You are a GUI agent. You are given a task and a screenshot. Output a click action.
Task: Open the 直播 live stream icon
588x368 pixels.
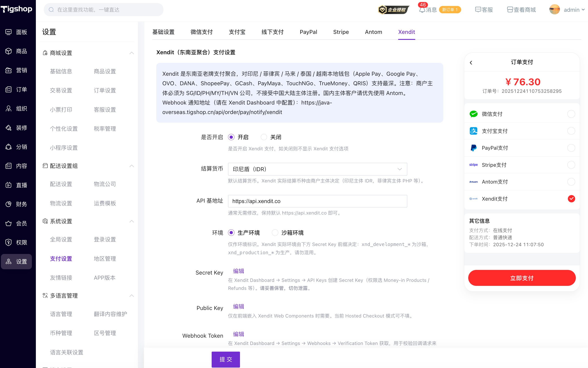(x=8, y=185)
